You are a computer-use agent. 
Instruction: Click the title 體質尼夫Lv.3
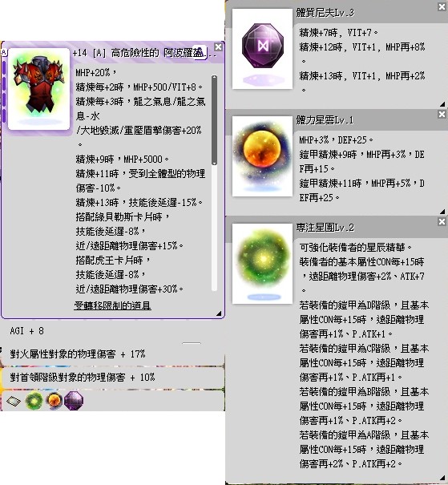[x=325, y=13]
